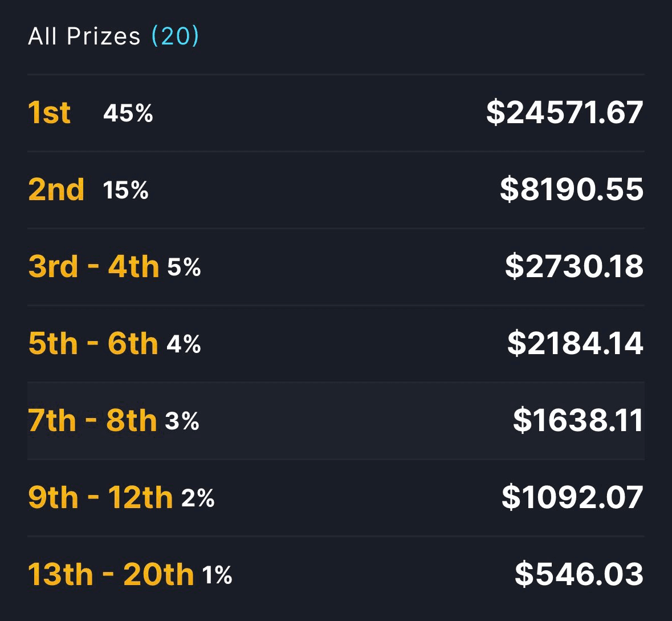
Task: Click the $24571.67 prize amount
Action: (564, 112)
